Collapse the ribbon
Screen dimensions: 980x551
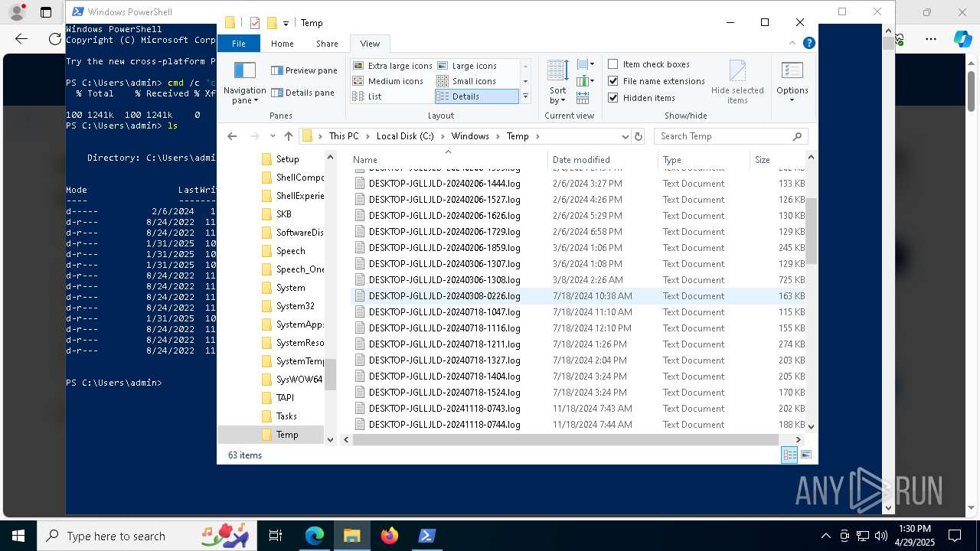tap(794, 43)
